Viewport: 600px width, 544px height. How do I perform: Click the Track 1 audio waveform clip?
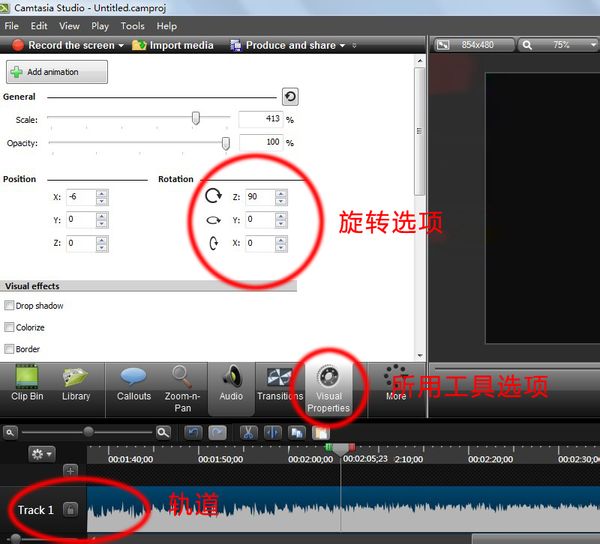(343, 509)
